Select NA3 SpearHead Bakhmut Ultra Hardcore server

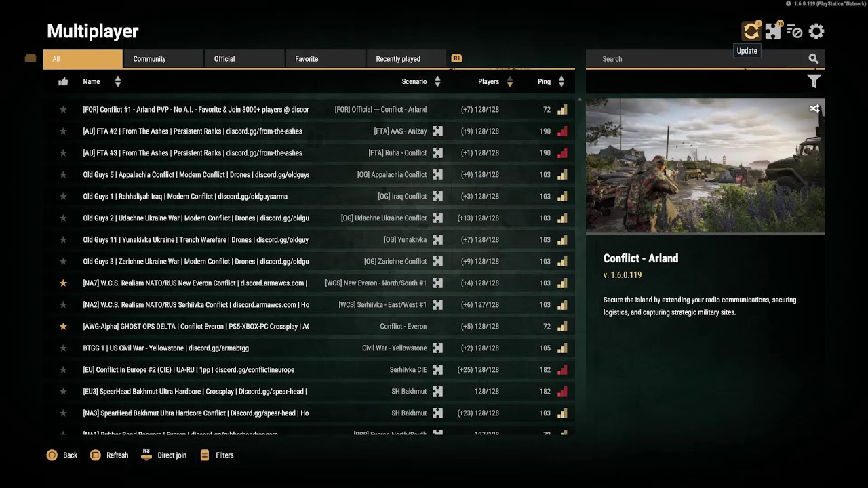[309, 413]
